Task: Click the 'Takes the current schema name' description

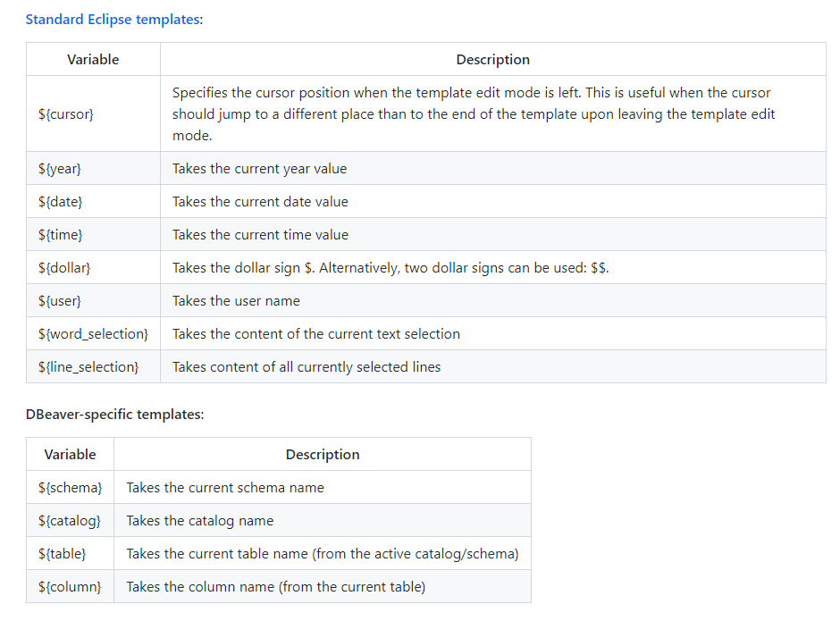Action: 225,488
